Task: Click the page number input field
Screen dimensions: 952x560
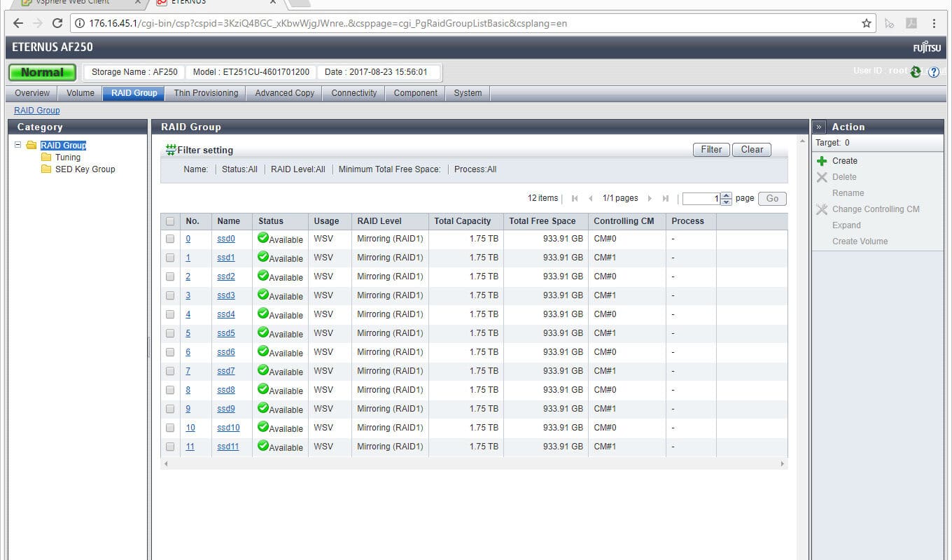Action: [701, 199]
